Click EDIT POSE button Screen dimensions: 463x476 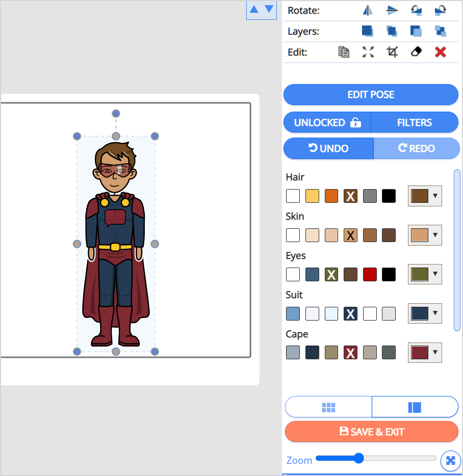[371, 95]
